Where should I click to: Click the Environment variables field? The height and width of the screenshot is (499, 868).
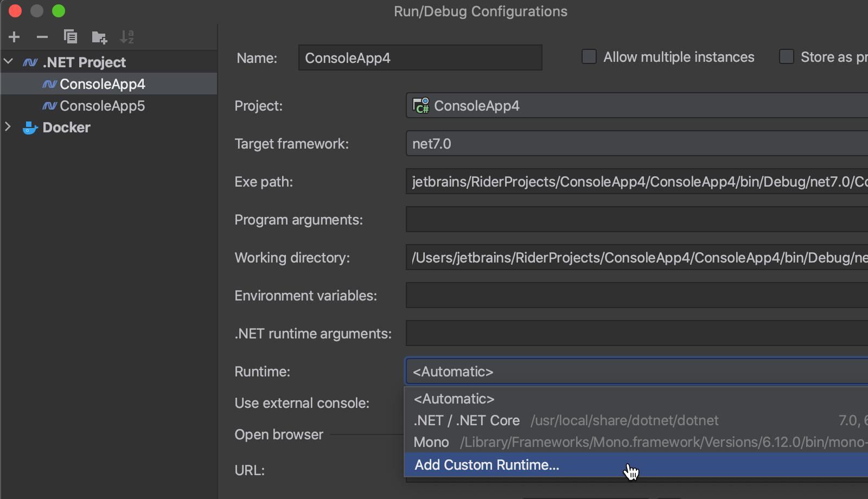pos(635,296)
